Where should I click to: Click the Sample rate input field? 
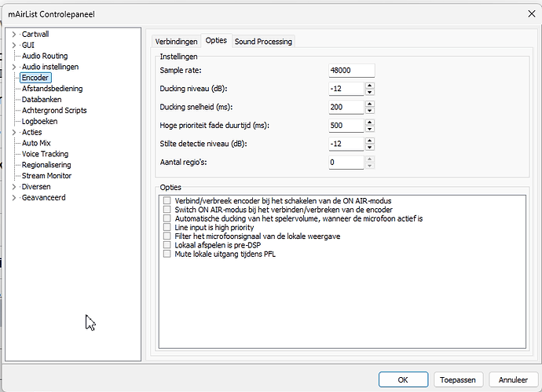coord(351,71)
